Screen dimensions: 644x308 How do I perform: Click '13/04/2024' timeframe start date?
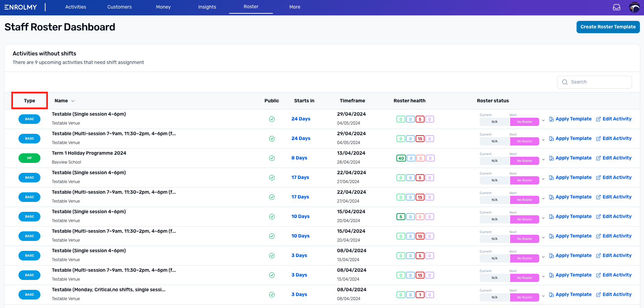click(x=351, y=153)
